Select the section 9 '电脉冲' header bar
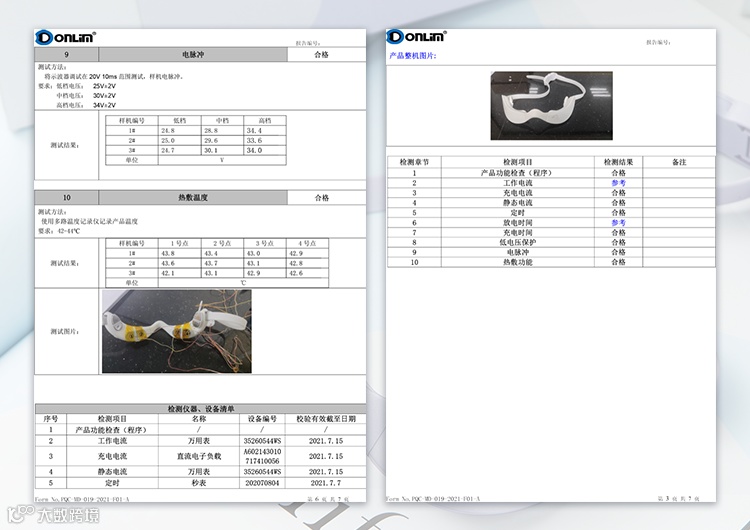 [193, 55]
